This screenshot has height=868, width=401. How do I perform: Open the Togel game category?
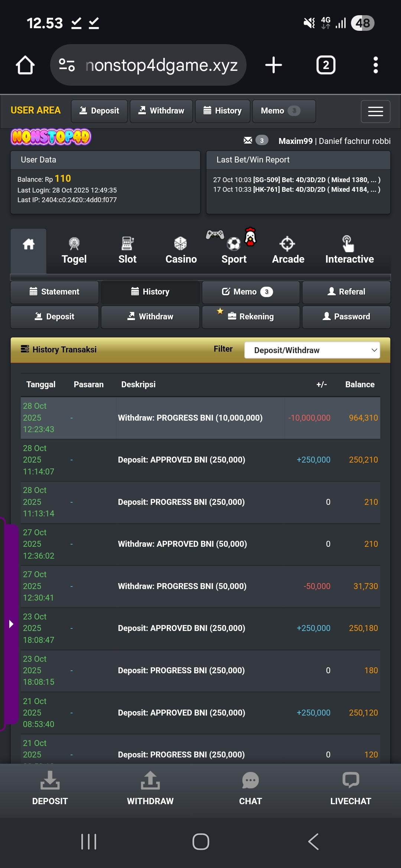tap(74, 251)
